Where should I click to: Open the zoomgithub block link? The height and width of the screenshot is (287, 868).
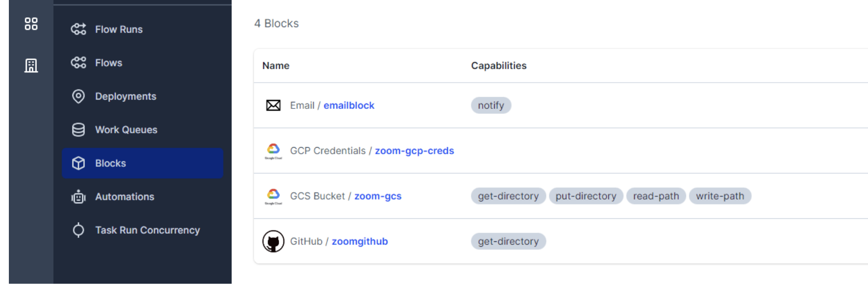360,242
